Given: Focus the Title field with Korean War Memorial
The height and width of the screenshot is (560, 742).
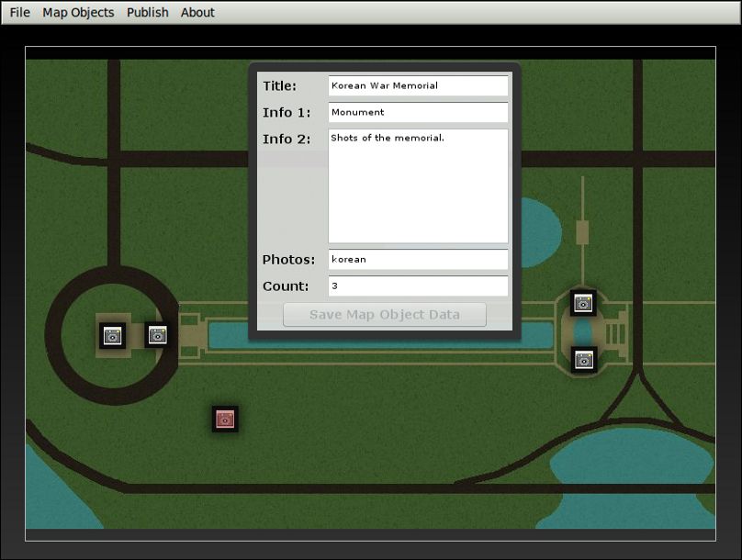Looking at the screenshot, I should 419,85.
